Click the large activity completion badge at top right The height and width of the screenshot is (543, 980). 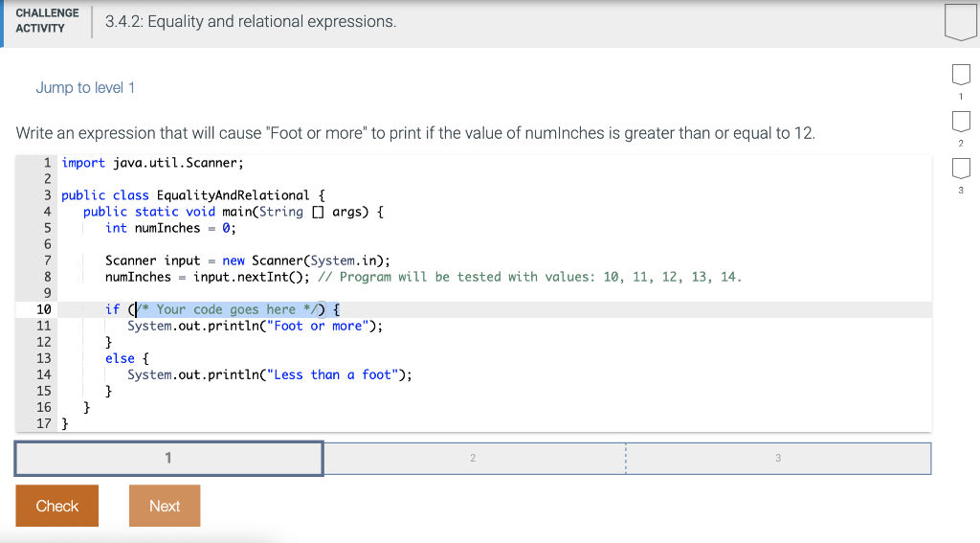point(961,22)
